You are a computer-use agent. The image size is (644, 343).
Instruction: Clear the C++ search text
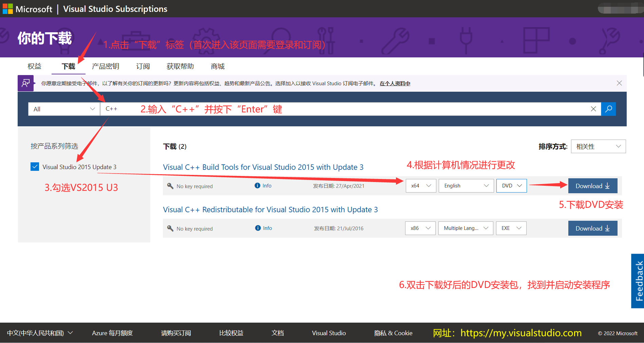pyautogui.click(x=593, y=109)
